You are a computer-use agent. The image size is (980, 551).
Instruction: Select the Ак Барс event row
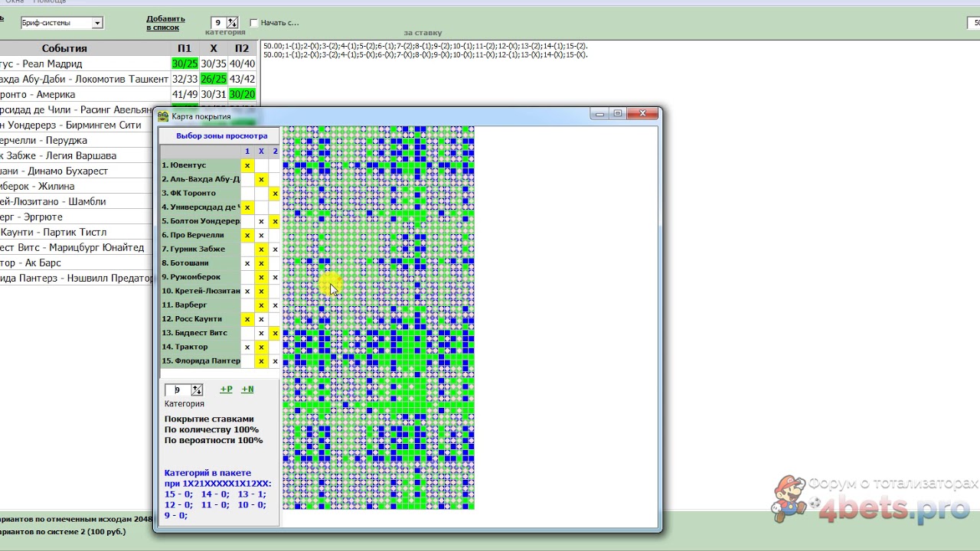click(x=77, y=262)
